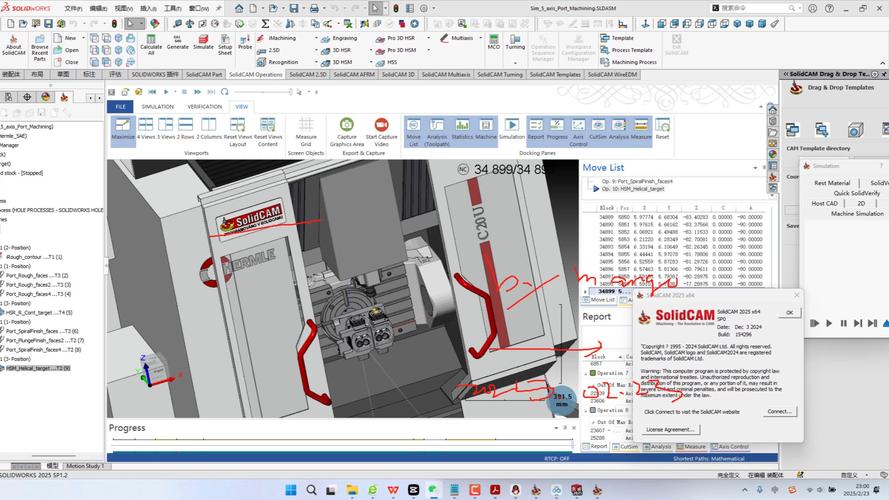Toggle the Simulation docking pane
This screenshot has width=889, height=500.
pos(512,129)
